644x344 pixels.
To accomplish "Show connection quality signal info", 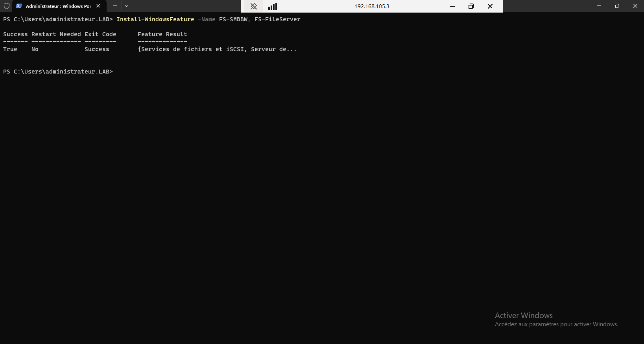I will 273,6.
